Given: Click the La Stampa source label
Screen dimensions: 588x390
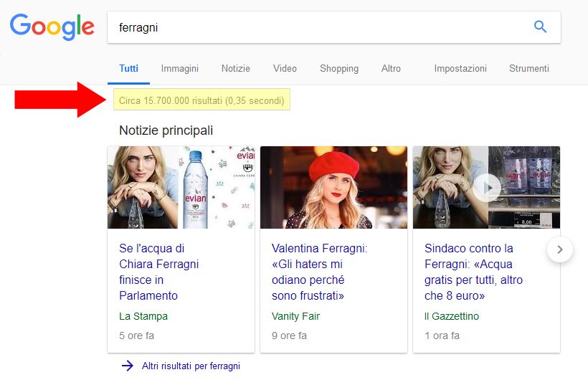Looking at the screenshot, I should 143,316.
